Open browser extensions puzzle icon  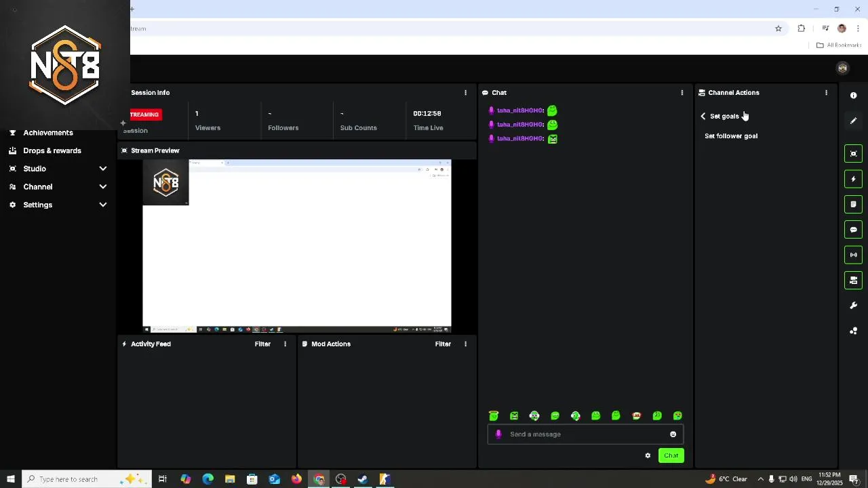click(802, 28)
